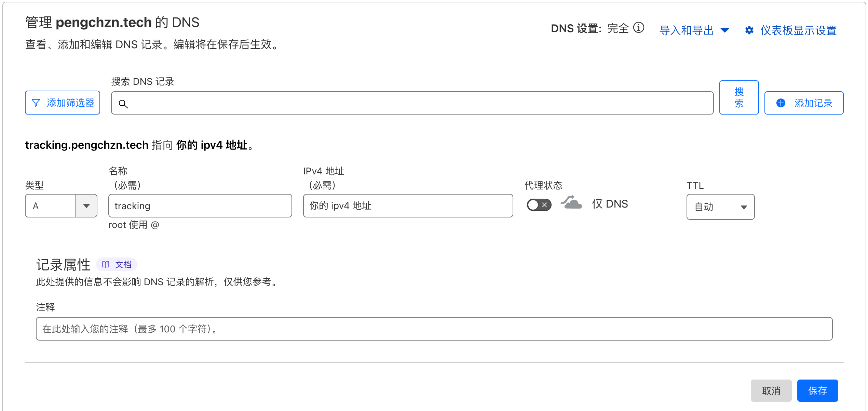Click the gray cloud proxy status icon

click(x=571, y=203)
